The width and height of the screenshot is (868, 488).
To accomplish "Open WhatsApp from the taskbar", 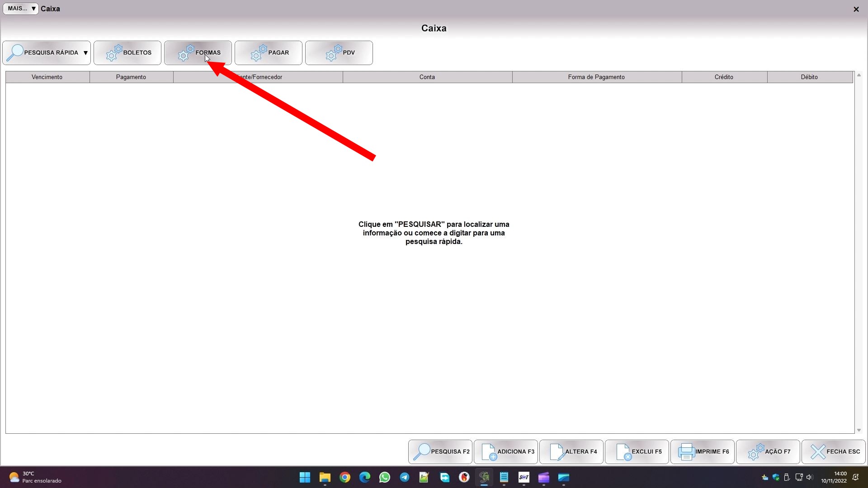I will (x=385, y=477).
